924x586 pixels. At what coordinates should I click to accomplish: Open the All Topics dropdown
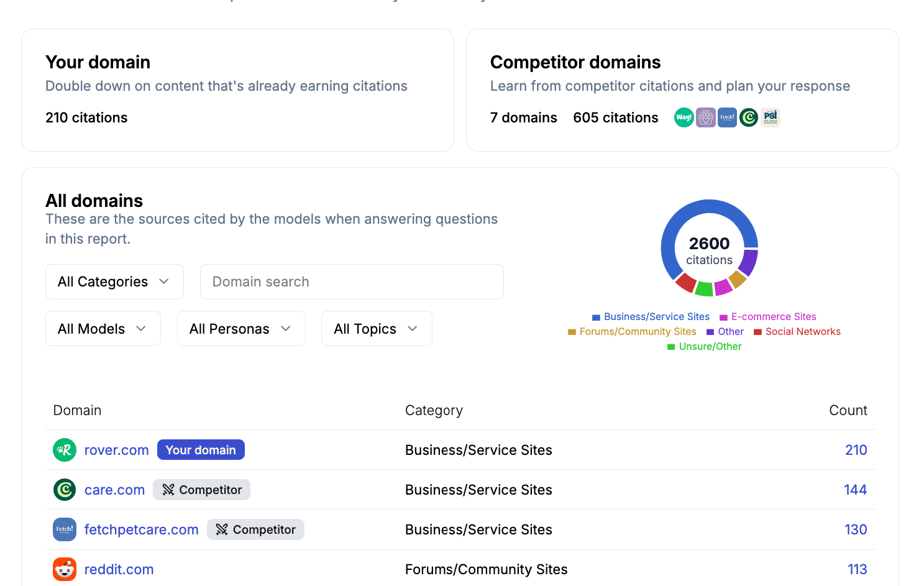pyautogui.click(x=377, y=329)
